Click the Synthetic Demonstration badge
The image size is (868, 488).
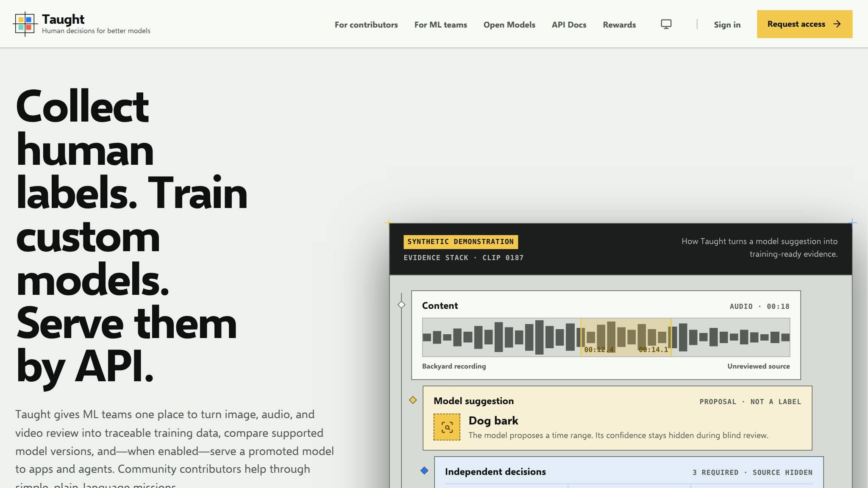click(x=460, y=242)
